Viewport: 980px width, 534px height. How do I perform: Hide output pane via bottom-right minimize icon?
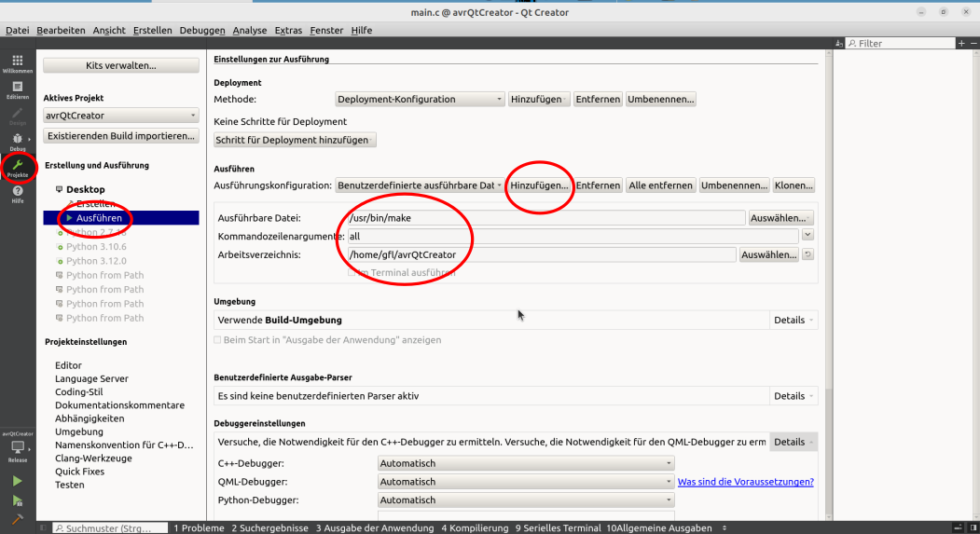pyautogui.click(x=959, y=528)
